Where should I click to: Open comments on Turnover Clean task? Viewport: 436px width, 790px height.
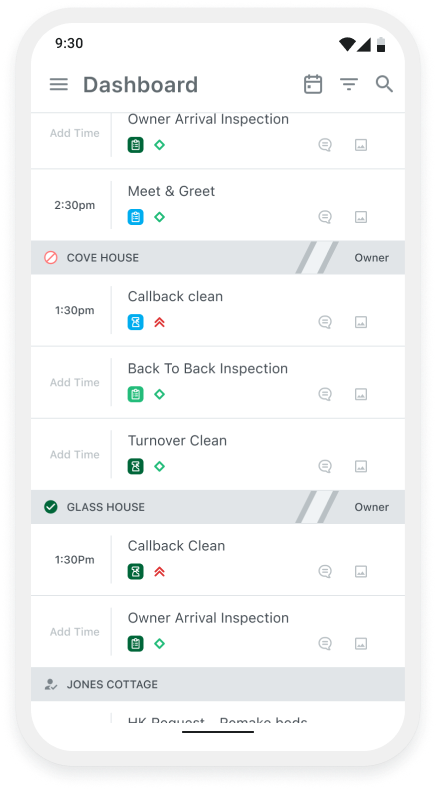[325, 467]
